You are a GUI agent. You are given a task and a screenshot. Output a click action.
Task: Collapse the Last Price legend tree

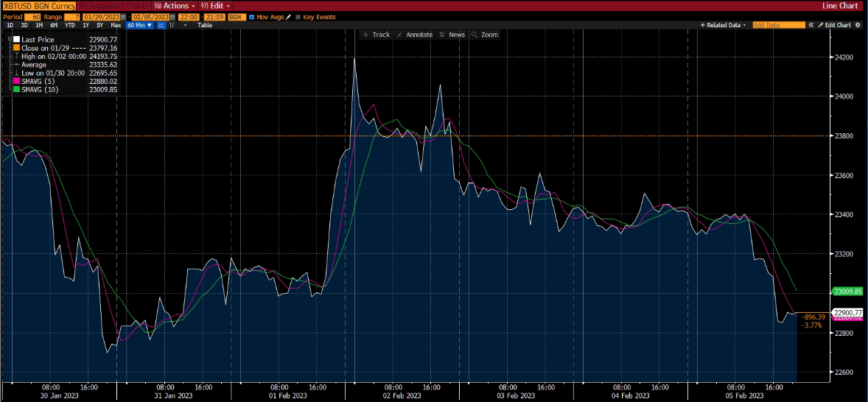click(x=10, y=40)
